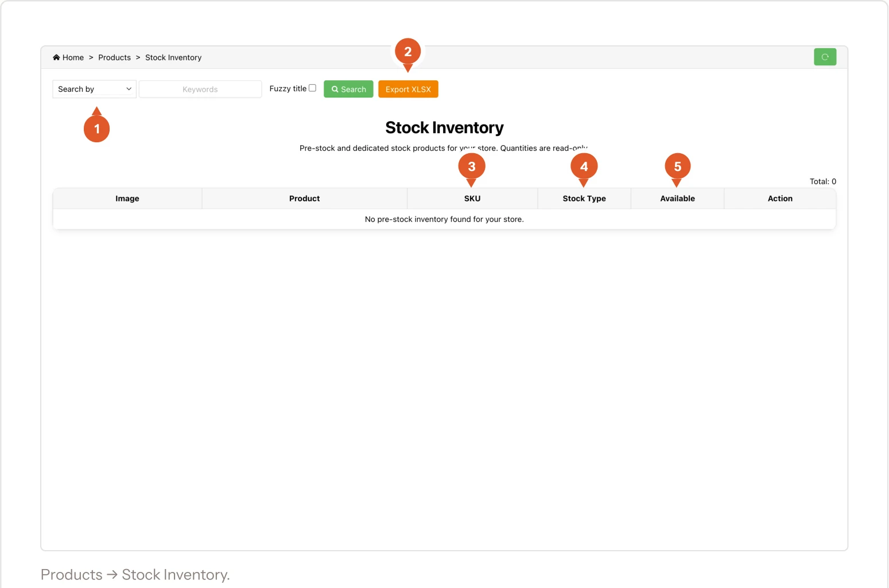Image resolution: width=889 pixels, height=588 pixels.
Task: Click the green refresh icon button
Action: (x=825, y=57)
